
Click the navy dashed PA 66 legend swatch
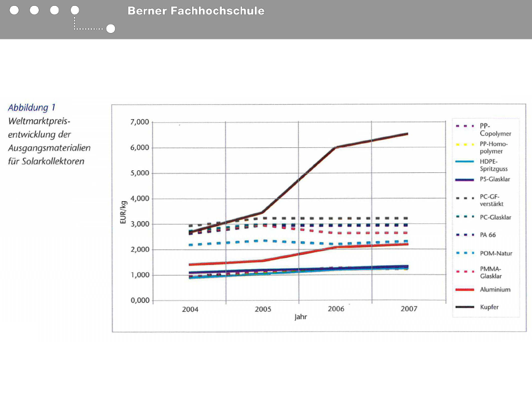465,235
